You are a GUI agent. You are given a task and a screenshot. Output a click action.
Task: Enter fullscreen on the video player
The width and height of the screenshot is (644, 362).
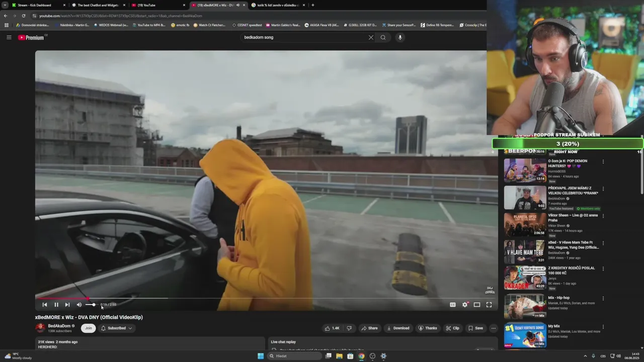[x=489, y=305]
